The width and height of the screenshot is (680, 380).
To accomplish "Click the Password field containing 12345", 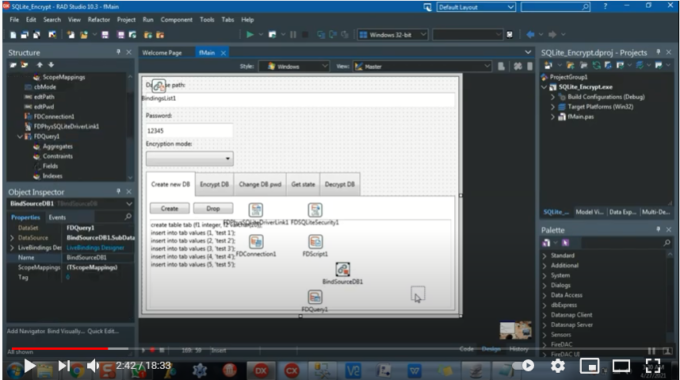I will pos(189,130).
